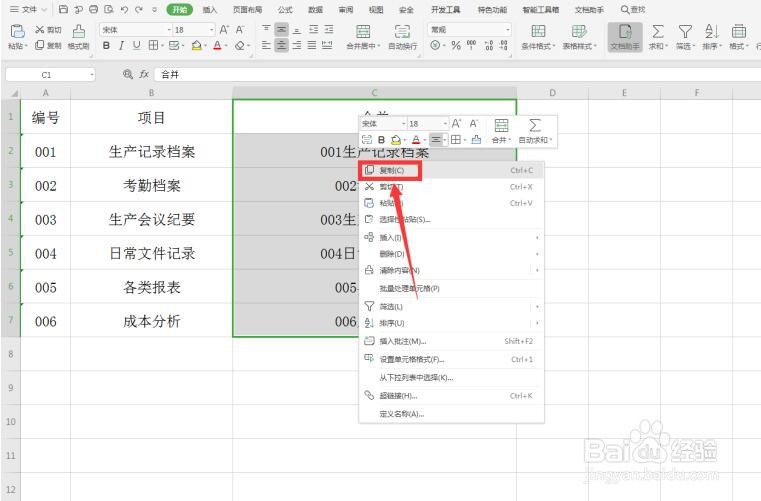Click the Percent style icon

(456, 46)
